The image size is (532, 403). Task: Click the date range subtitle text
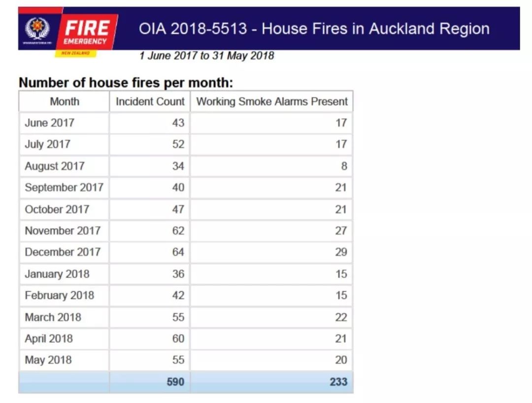tap(206, 56)
